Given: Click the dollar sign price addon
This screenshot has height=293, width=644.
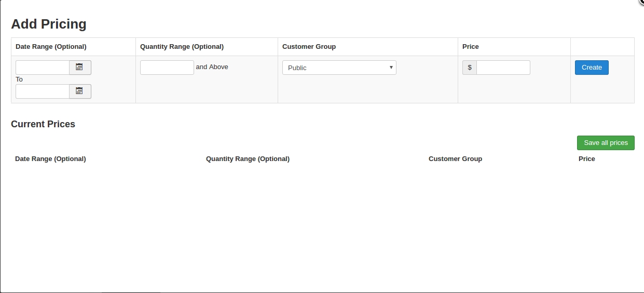Looking at the screenshot, I should (x=470, y=68).
